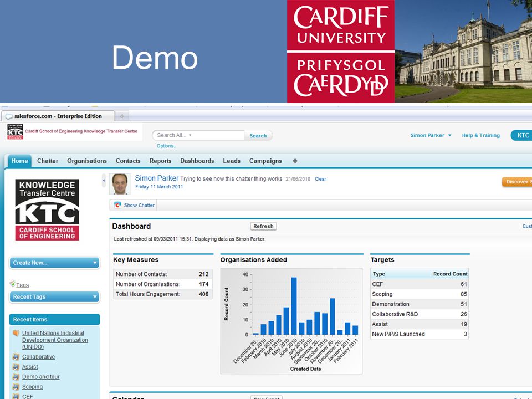Click the Cardiff School of Engineering header text

click(x=81, y=131)
